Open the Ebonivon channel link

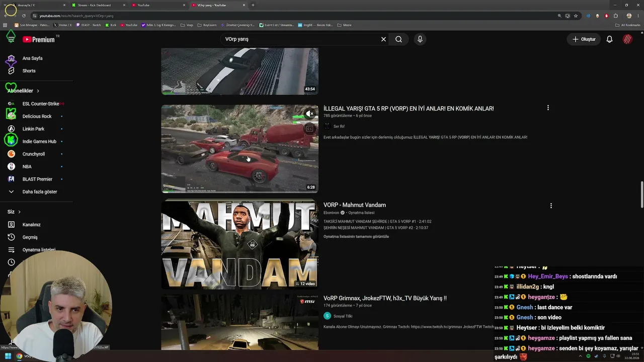pos(332,213)
